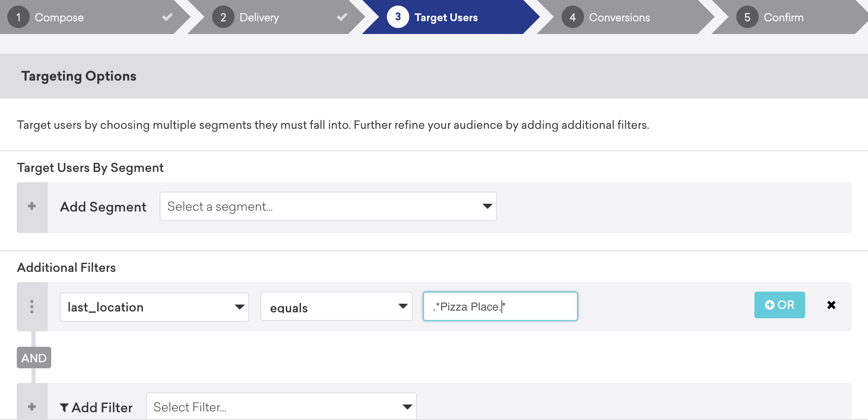Click the funnel icon next to Add Filter
Screen dimensions: 868x420
(x=64, y=408)
